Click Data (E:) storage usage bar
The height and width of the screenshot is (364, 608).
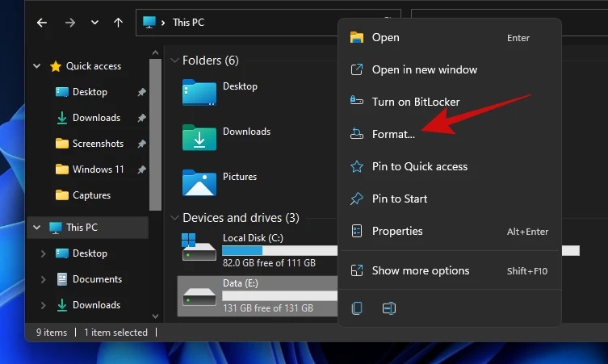click(279, 296)
